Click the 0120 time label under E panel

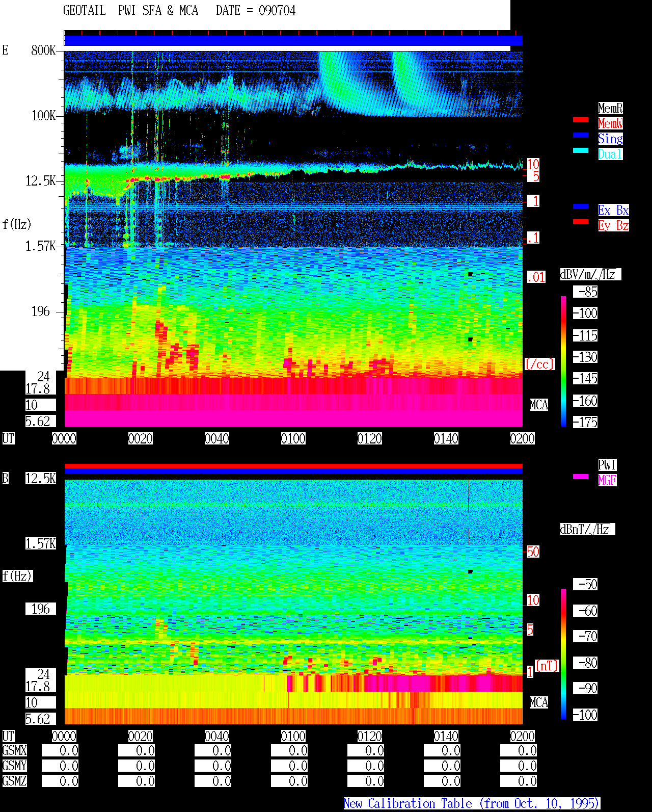(x=370, y=438)
